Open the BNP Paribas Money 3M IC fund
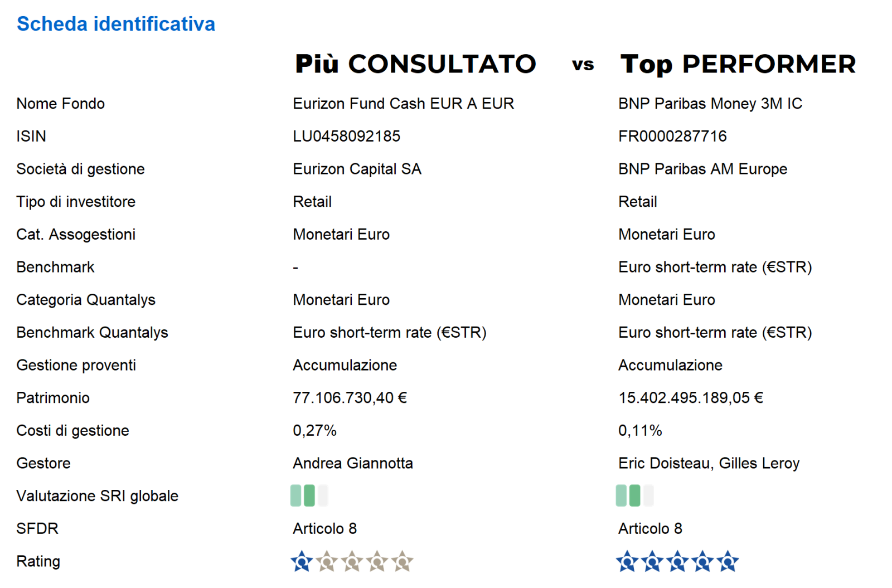892x588 pixels. click(x=710, y=104)
